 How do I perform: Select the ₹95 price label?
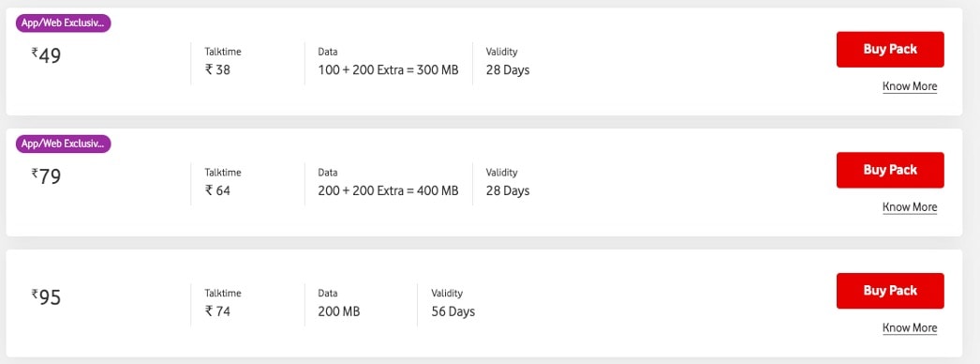pyautogui.click(x=46, y=297)
